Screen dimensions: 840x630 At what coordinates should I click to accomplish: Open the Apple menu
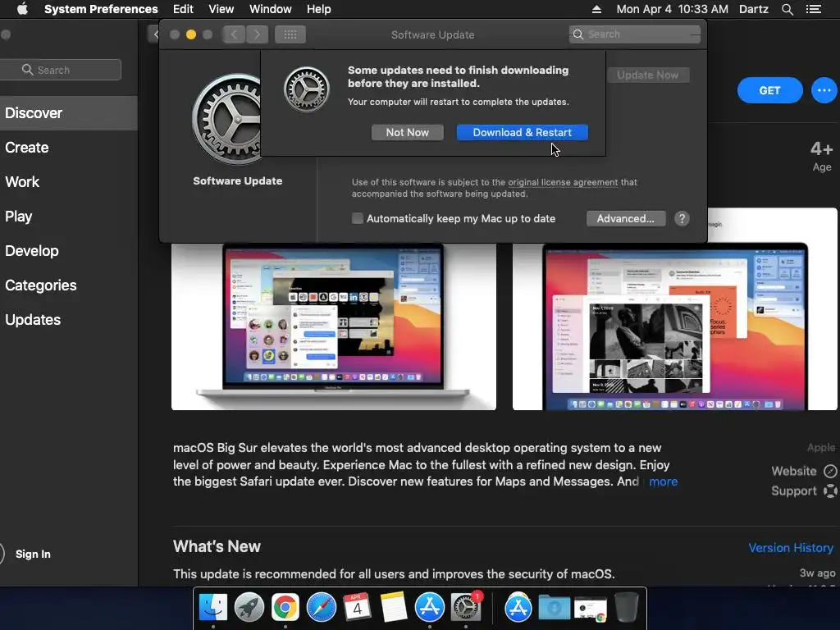coord(22,9)
